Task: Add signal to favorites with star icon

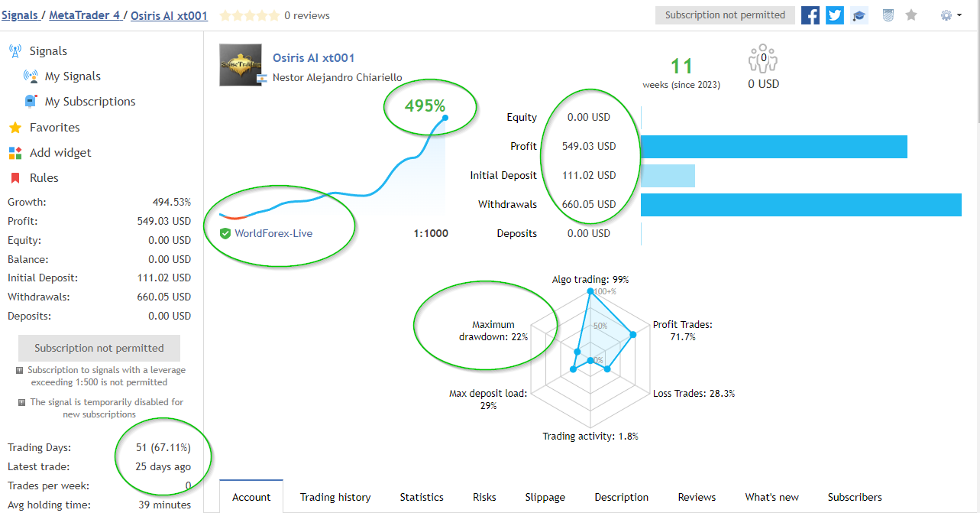Action: coord(911,15)
